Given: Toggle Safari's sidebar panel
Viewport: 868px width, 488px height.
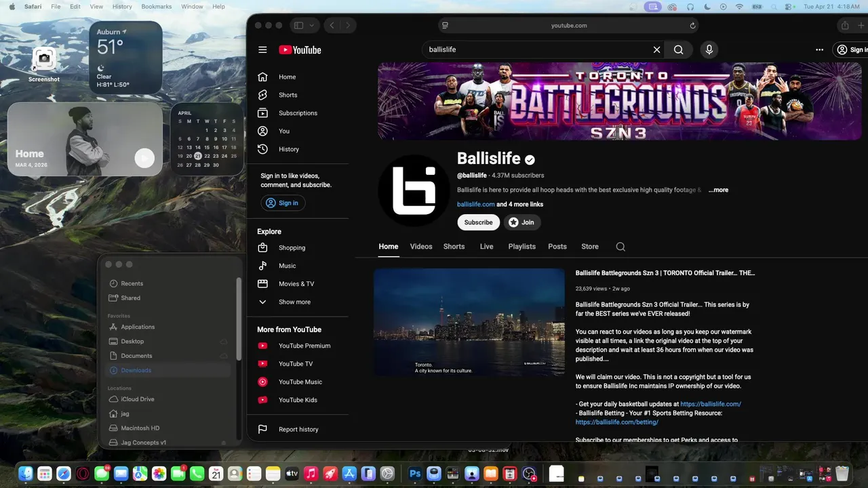Looking at the screenshot, I should click(298, 25).
